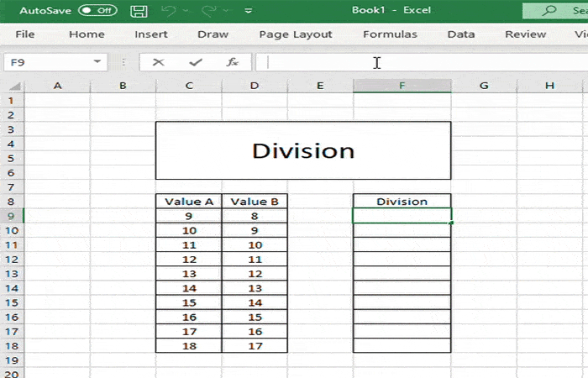Image resolution: width=588 pixels, height=378 pixels.
Task: Click the Insert Function fx icon
Action: [x=232, y=62]
